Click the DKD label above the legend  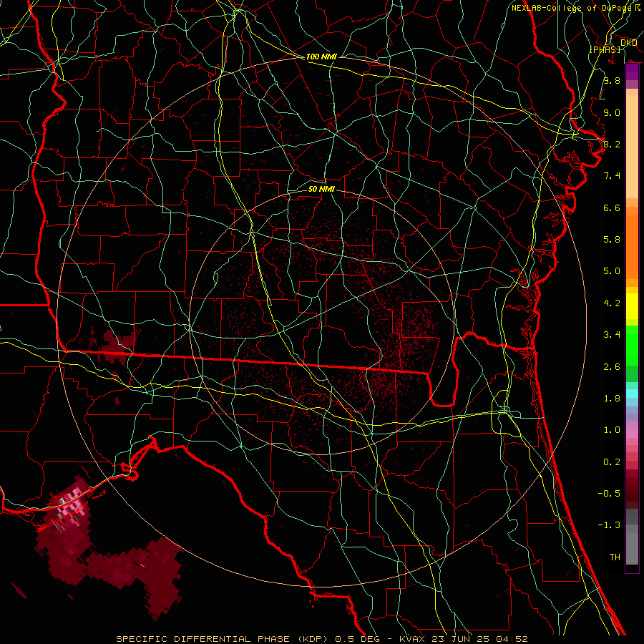(x=628, y=42)
